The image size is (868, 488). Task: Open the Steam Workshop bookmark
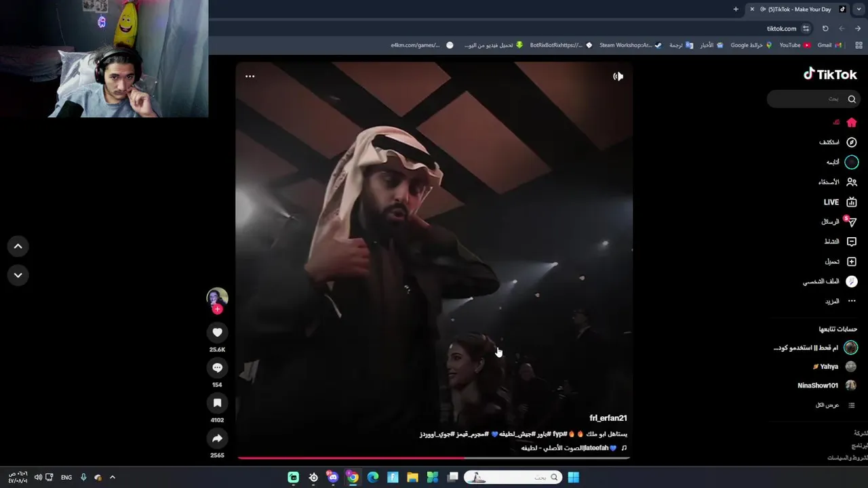click(x=630, y=45)
